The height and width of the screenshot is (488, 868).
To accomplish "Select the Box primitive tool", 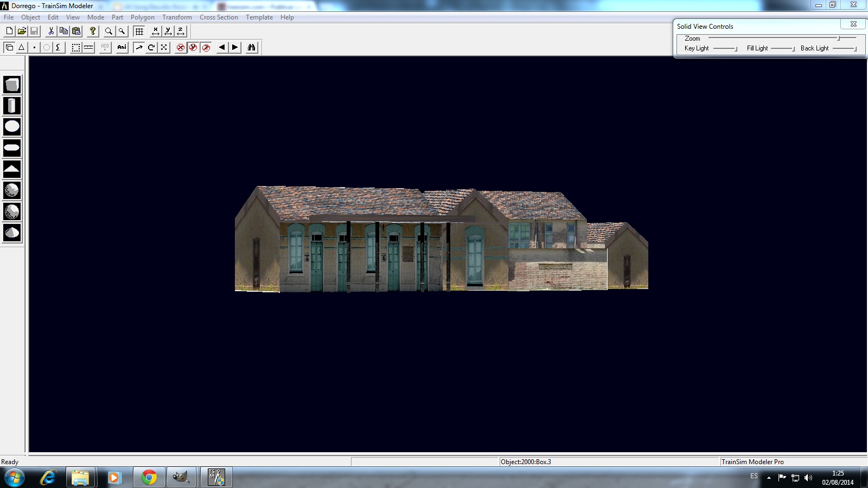I will coord(12,85).
